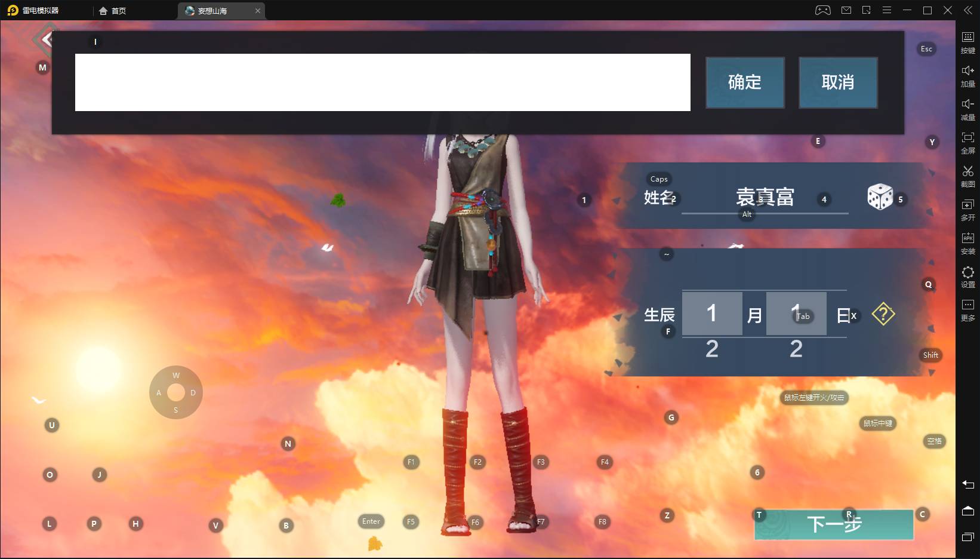Image resolution: width=980 pixels, height=559 pixels.
Task: Select the birth month value 1
Action: (711, 314)
